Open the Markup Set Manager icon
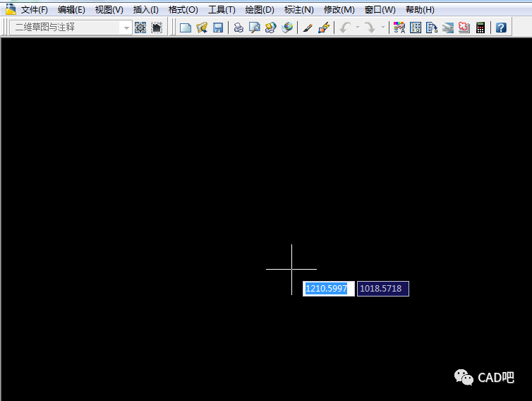The width and height of the screenshot is (532, 401). [x=464, y=28]
